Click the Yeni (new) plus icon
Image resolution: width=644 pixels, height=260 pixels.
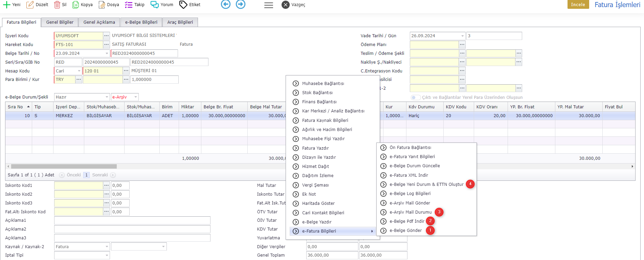(x=6, y=5)
